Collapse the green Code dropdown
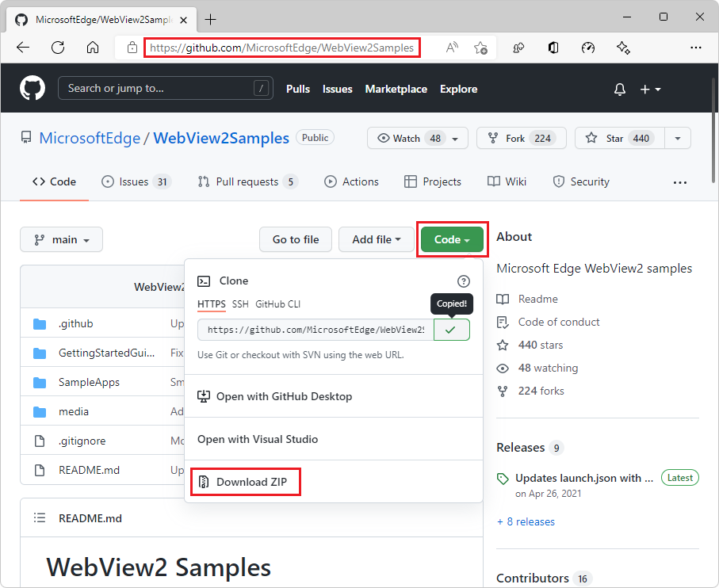The height and width of the screenshot is (588, 719). (x=452, y=239)
